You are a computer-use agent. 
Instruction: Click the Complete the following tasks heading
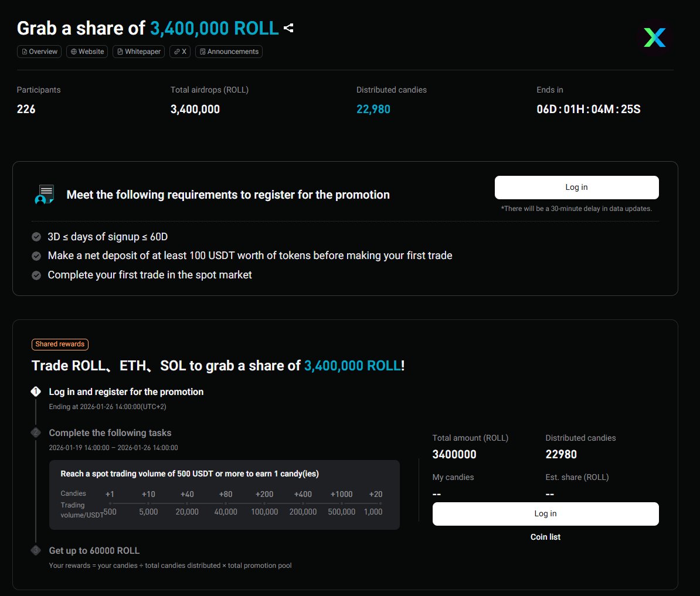click(110, 432)
